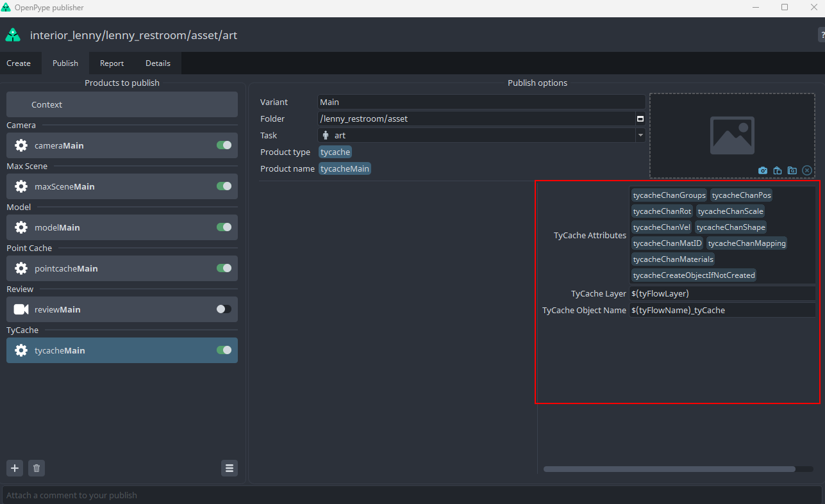Click the help question mark button
Viewport: 825px width, 504px height.
821,35
